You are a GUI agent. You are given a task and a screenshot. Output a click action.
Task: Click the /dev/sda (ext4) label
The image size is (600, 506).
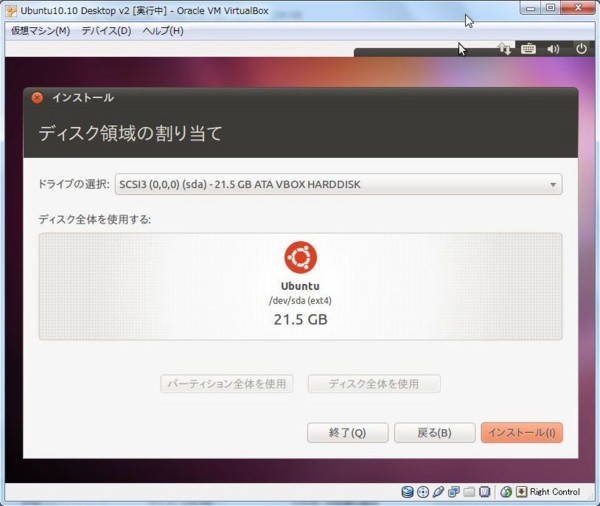click(300, 301)
